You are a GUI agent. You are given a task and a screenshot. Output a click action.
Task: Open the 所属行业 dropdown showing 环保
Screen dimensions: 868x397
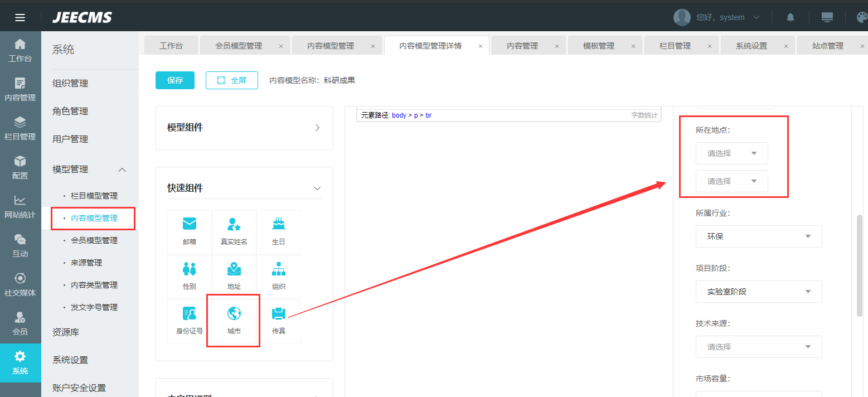point(759,236)
